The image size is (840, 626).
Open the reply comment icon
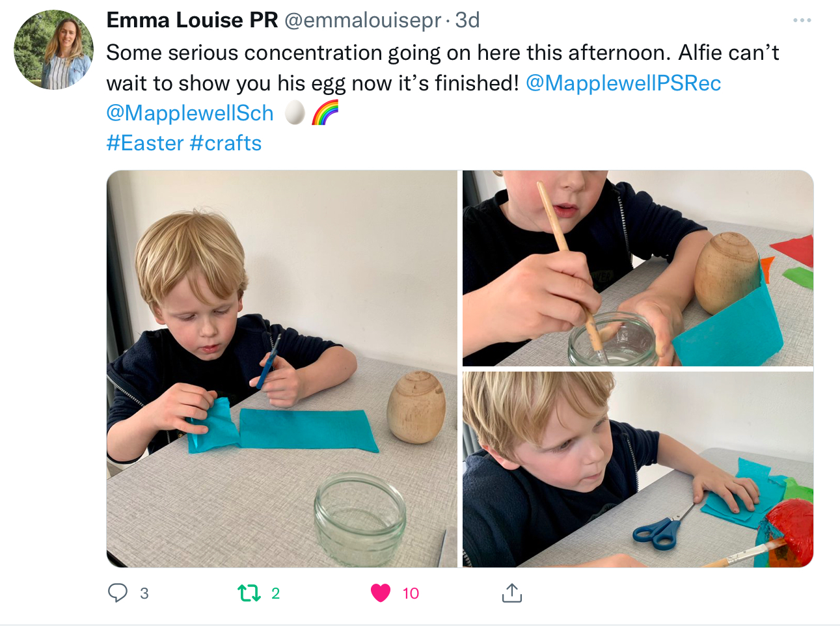(x=118, y=593)
